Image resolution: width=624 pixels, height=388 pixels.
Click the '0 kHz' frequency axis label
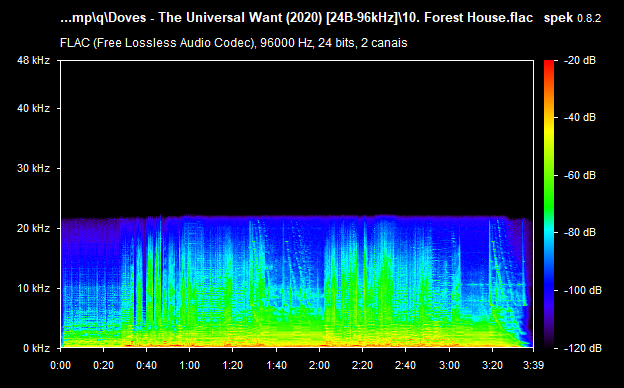37,348
